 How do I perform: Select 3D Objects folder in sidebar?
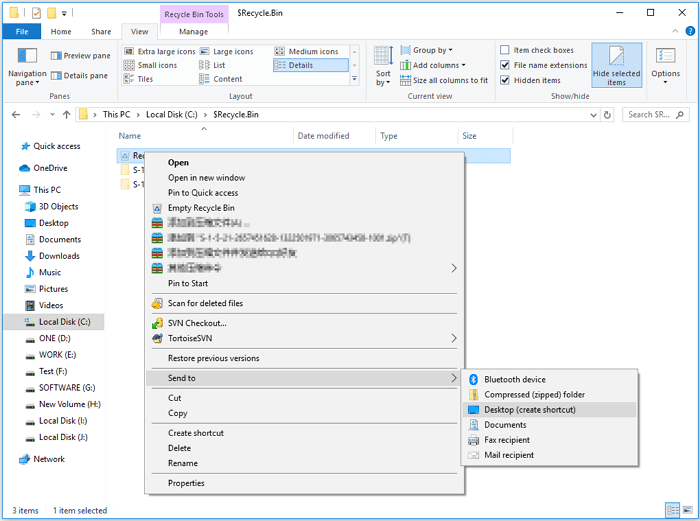(x=58, y=207)
